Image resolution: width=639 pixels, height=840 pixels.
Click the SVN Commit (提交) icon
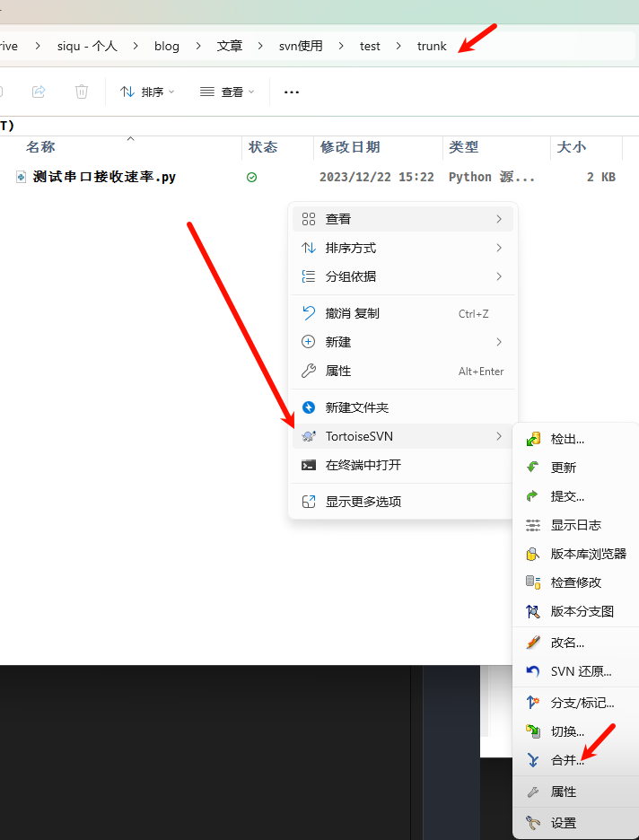[533, 496]
